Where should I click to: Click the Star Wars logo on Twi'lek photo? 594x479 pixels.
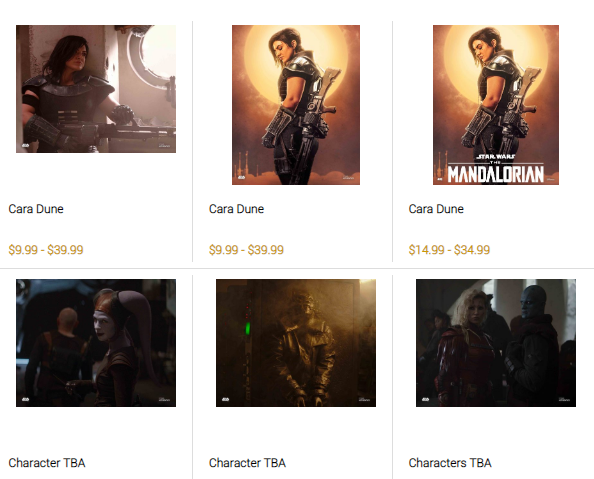pos(25,399)
